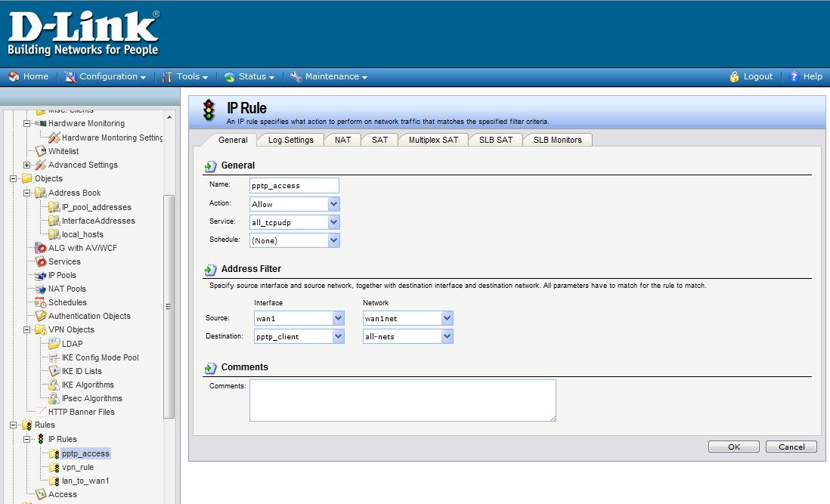The width and height of the screenshot is (830, 504).
Task: Open the Source Interface dropdown wan1
Action: click(x=299, y=318)
